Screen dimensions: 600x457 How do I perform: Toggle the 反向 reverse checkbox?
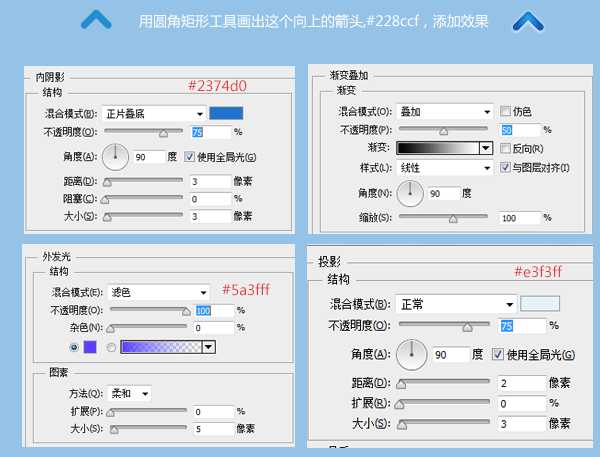pos(505,148)
